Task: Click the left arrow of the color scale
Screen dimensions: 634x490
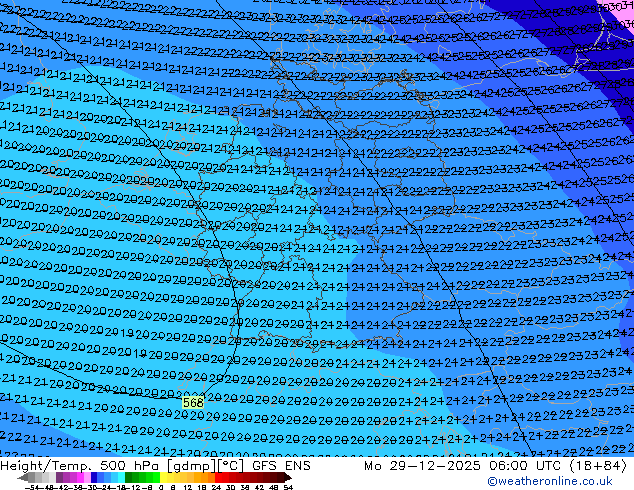Action: click(x=23, y=478)
